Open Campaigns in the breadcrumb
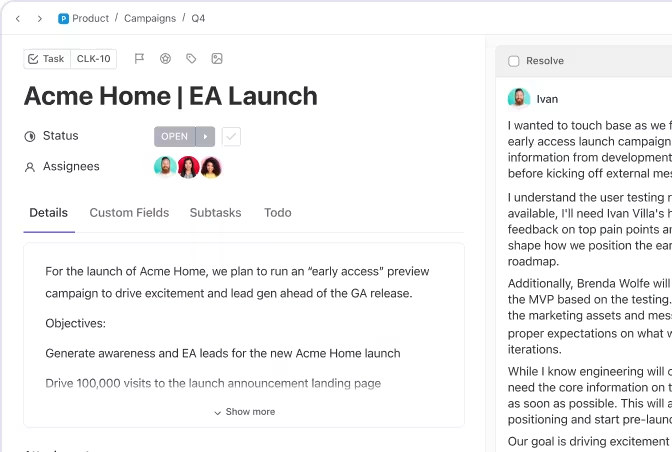672x452 pixels. pos(150,18)
